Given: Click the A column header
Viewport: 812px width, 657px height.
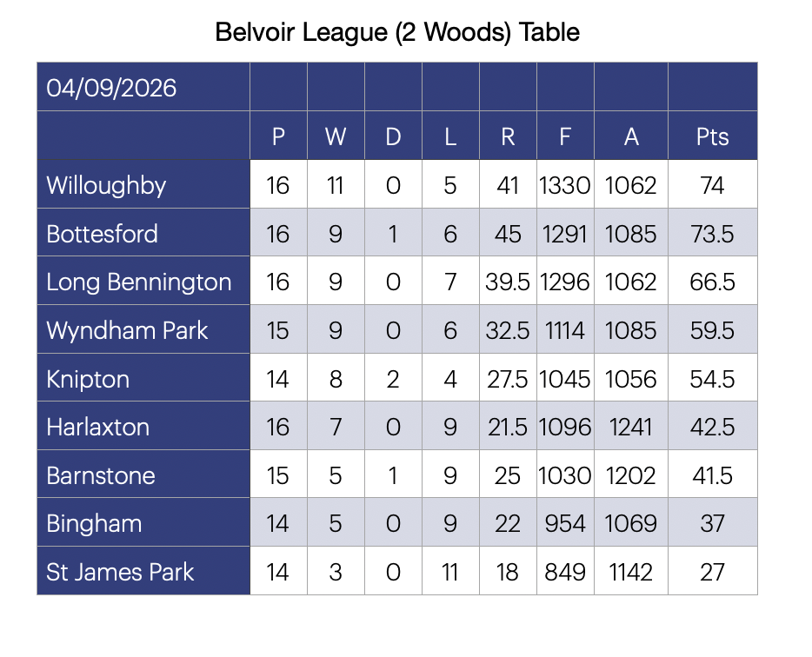Looking at the screenshot, I should [x=631, y=136].
